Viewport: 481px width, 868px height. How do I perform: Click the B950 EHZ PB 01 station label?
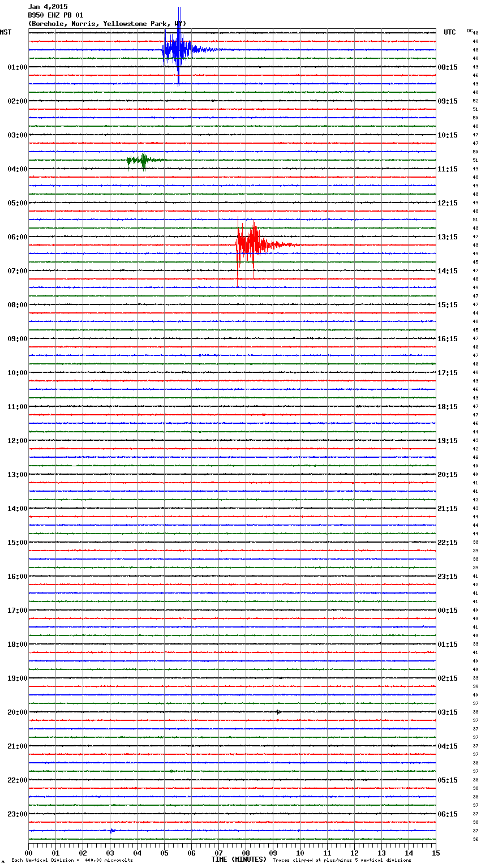click(x=55, y=15)
